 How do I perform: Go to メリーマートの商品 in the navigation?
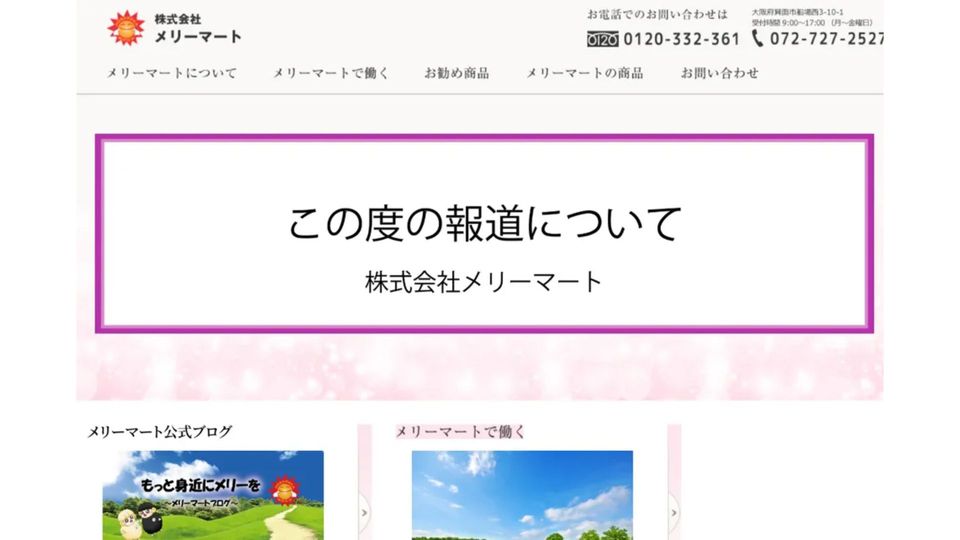(x=585, y=73)
